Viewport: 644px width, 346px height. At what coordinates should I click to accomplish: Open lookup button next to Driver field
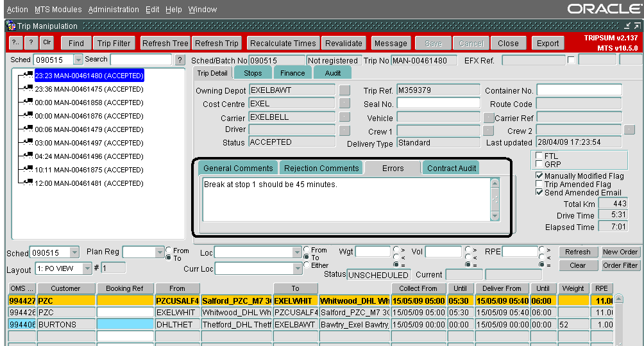point(344,131)
